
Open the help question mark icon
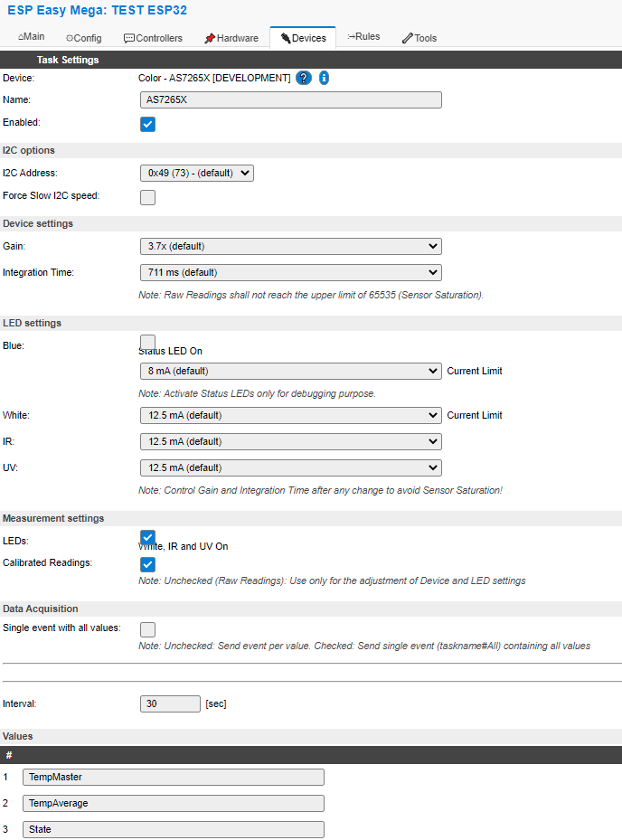[x=303, y=78]
